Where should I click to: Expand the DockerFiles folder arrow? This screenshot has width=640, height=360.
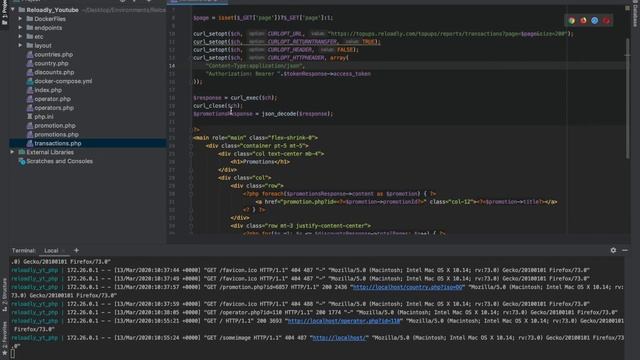[x=20, y=19]
